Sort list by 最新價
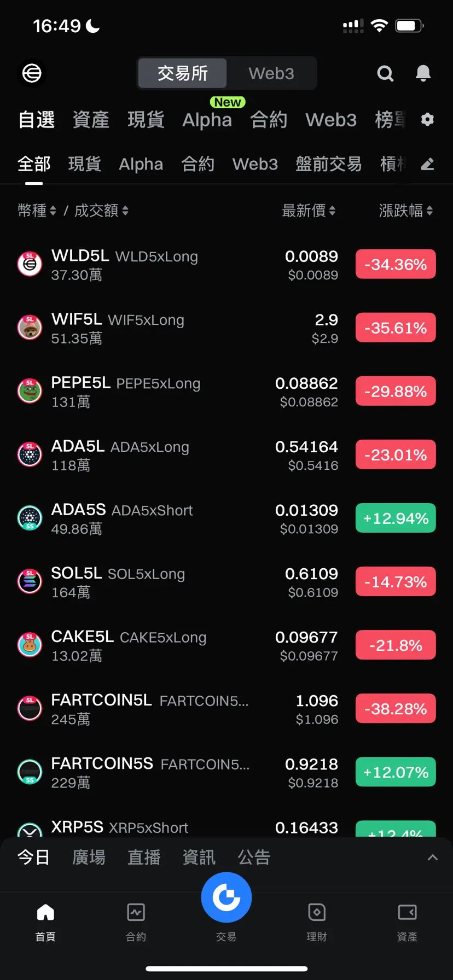The width and height of the screenshot is (453, 980). [x=309, y=211]
